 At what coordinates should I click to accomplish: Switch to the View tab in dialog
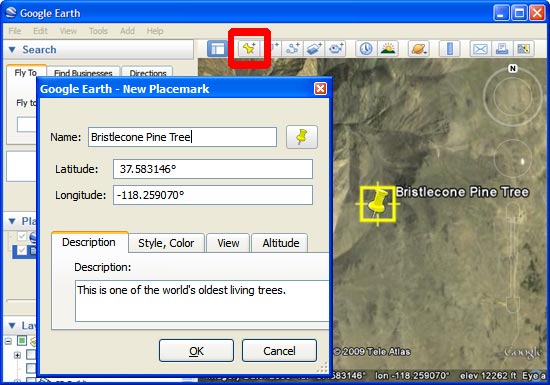tap(228, 243)
